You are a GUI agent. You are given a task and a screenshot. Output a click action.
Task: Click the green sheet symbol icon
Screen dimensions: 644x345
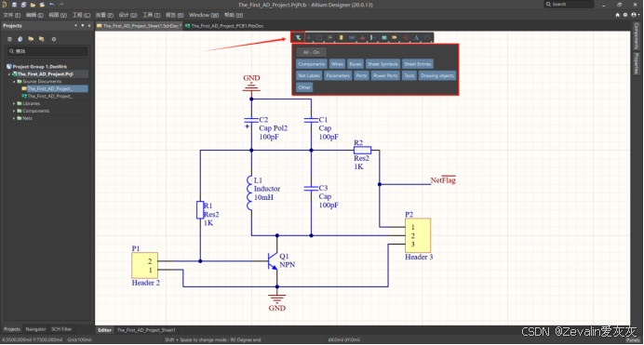(384, 37)
